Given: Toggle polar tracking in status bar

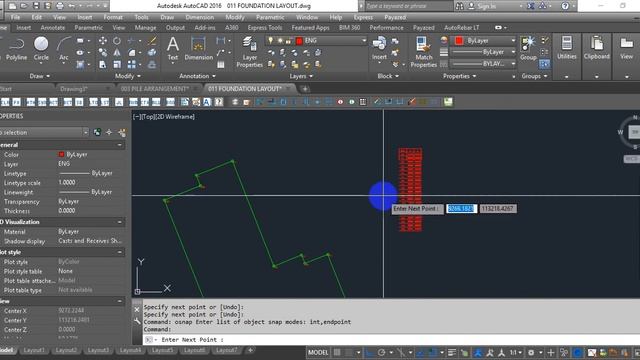Looking at the screenshot, I should pos(382,352).
